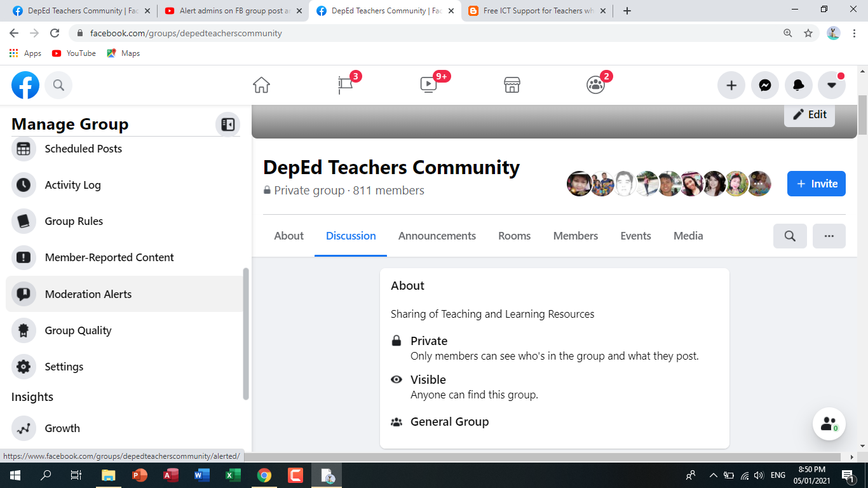Open Watch video icon with 9+ badge
868x488 pixels.
coord(428,85)
